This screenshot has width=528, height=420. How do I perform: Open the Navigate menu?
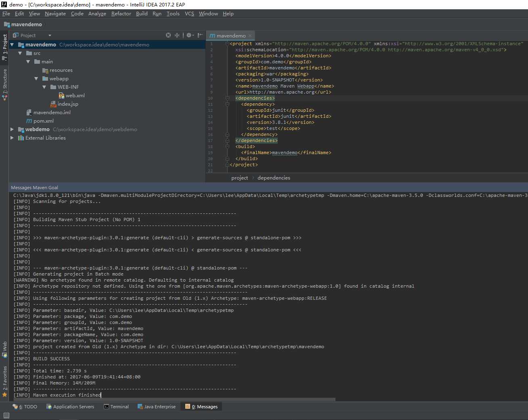pos(55,14)
